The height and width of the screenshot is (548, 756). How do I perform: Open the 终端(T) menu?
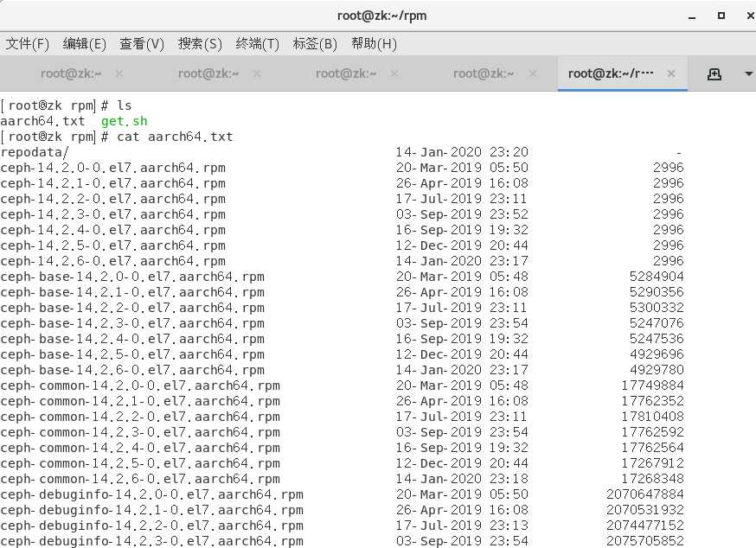[258, 44]
